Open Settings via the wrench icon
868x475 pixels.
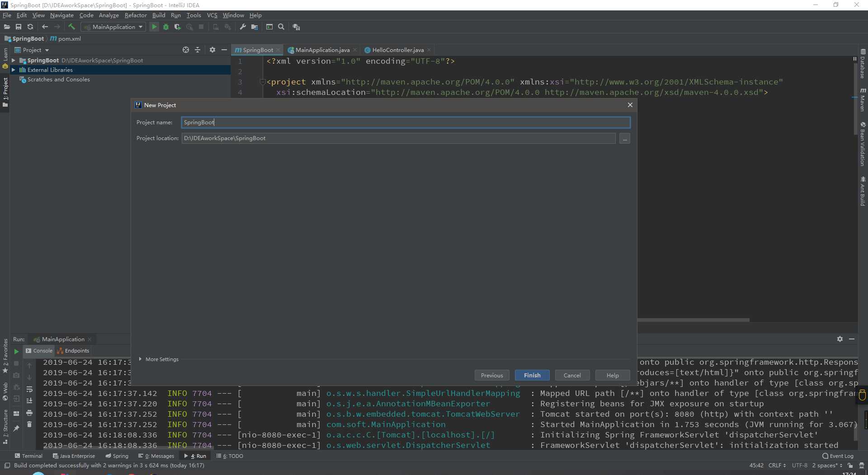coord(243,27)
